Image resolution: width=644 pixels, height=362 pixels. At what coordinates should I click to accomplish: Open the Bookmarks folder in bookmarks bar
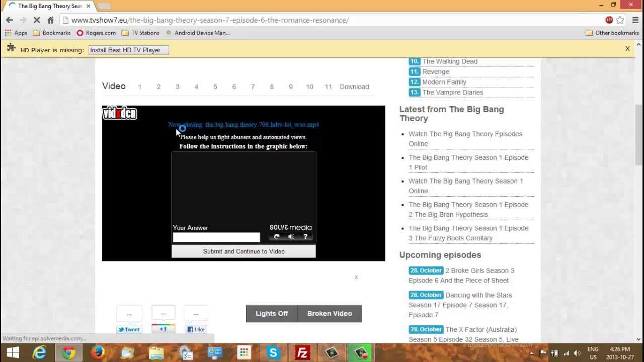pyautogui.click(x=51, y=33)
